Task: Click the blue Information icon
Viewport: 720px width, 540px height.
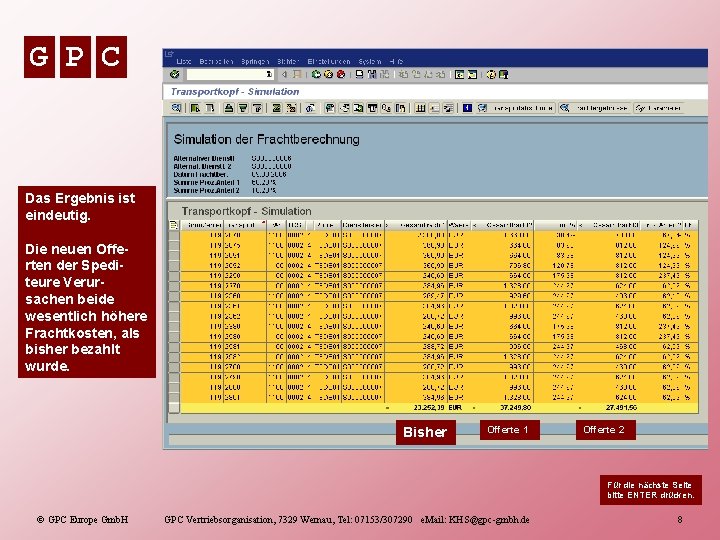Action: tap(467, 108)
